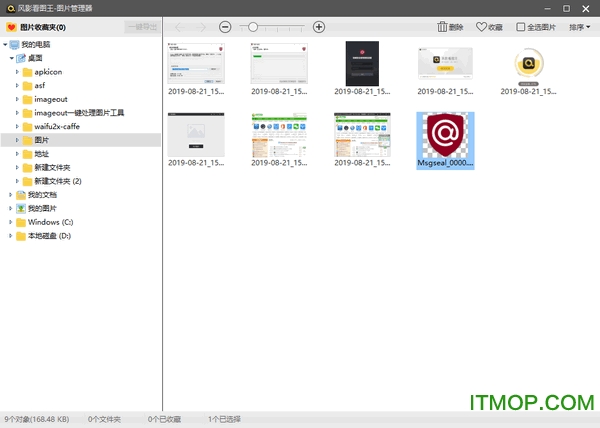Click the favorite (收藏) heart icon

tap(481, 27)
